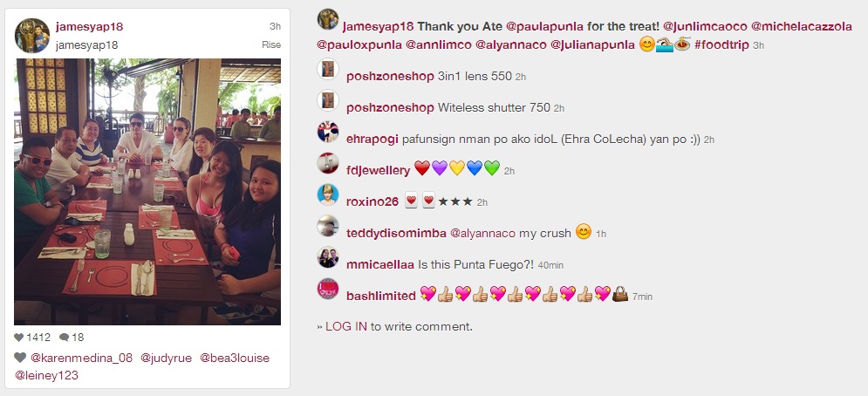The image size is (868, 396).
Task: Open fdjewellery commenter avatar
Action: pos(328,163)
